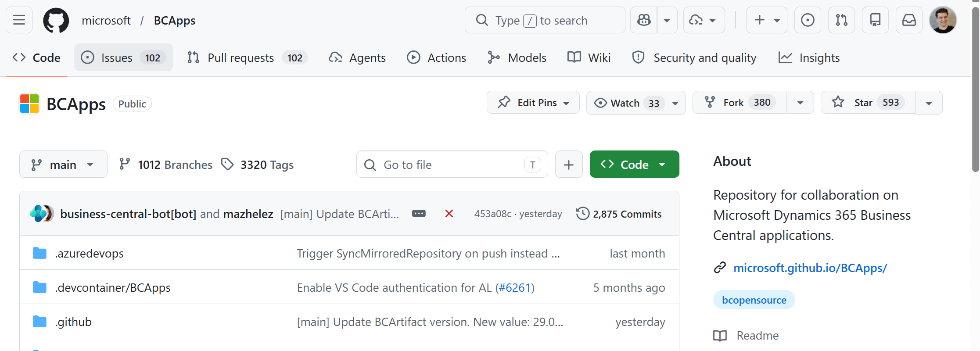This screenshot has width=980, height=351.
Task: Open the 2,875 Commits history
Action: 619,214
